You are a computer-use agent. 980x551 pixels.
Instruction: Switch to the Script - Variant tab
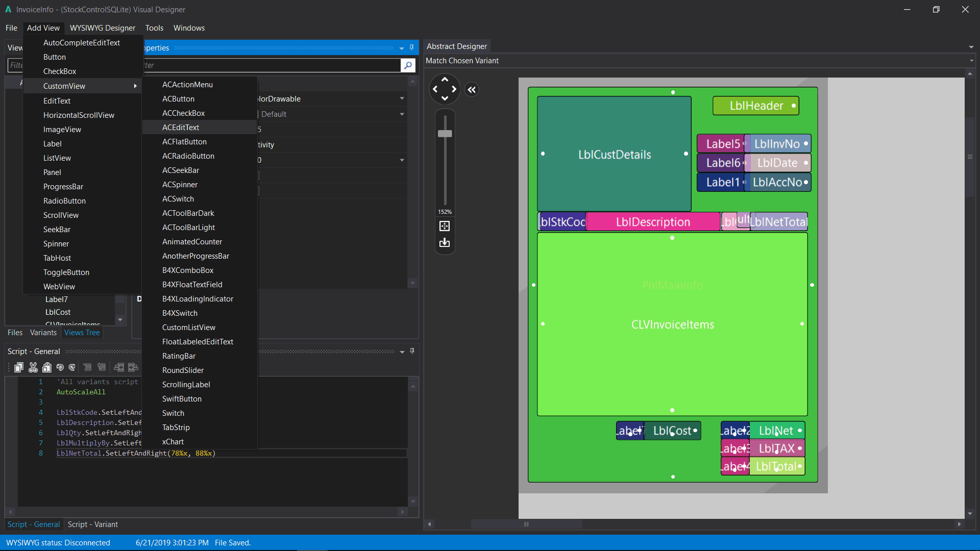92,524
